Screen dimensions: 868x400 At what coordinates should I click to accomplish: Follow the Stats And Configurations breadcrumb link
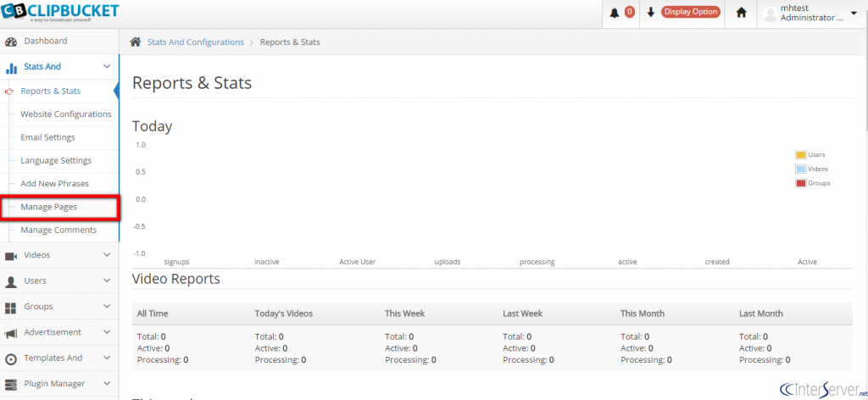[196, 42]
